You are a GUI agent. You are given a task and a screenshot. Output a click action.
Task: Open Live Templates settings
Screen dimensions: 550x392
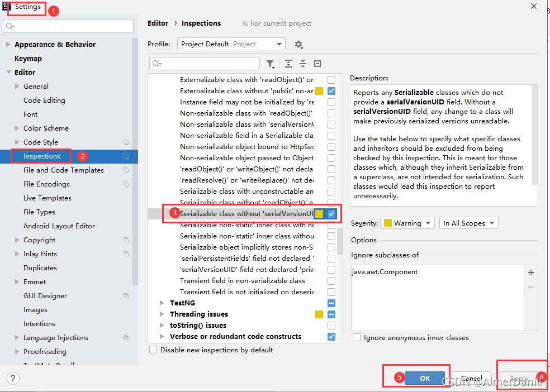tap(48, 198)
